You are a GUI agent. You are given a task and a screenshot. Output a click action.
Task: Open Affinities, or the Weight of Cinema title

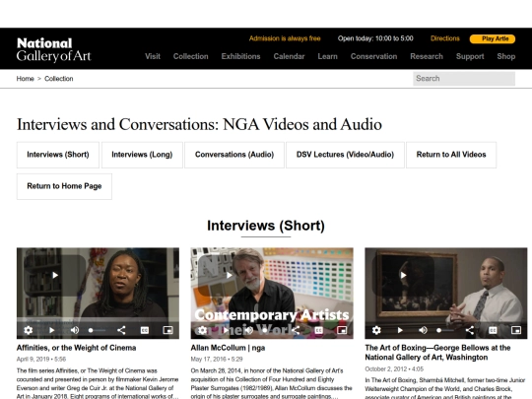(x=76, y=348)
